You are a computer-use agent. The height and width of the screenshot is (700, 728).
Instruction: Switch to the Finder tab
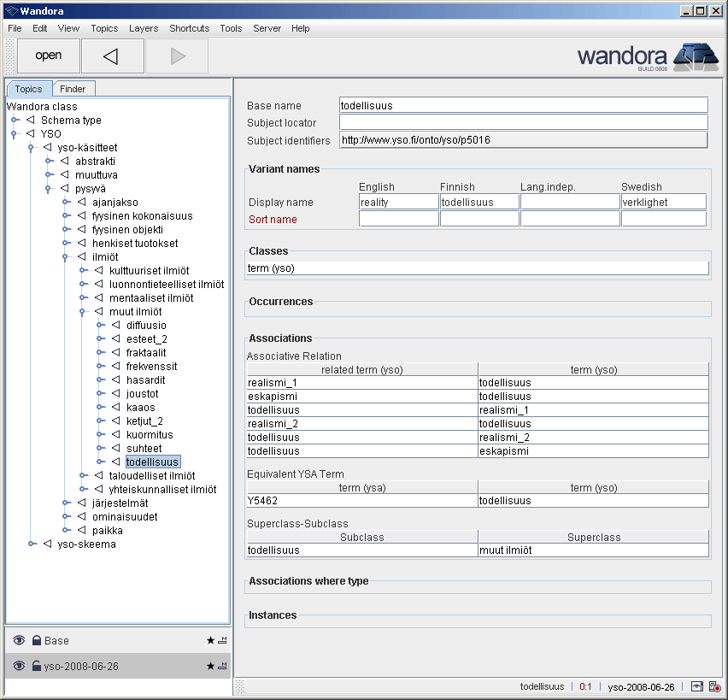click(x=73, y=88)
